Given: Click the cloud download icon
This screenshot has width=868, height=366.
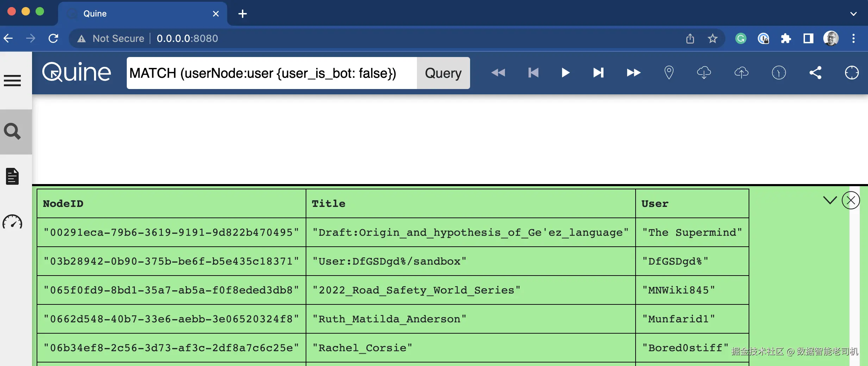Looking at the screenshot, I should 704,73.
